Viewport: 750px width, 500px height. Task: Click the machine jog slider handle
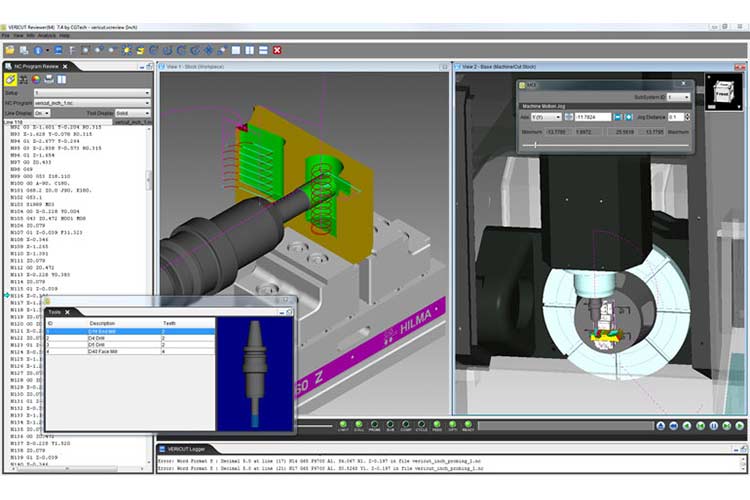[x=535, y=145]
